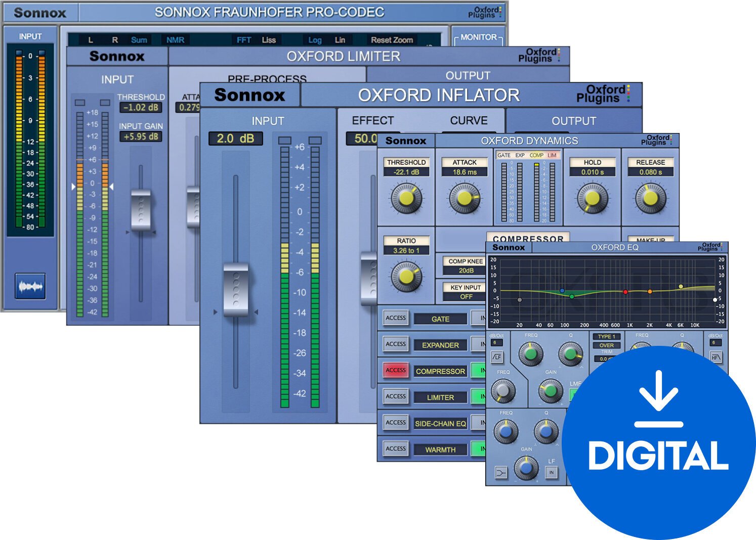Click the yellow EQ band node on the curve
Image resolution: width=756 pixels, height=540 pixels.
click(x=681, y=286)
